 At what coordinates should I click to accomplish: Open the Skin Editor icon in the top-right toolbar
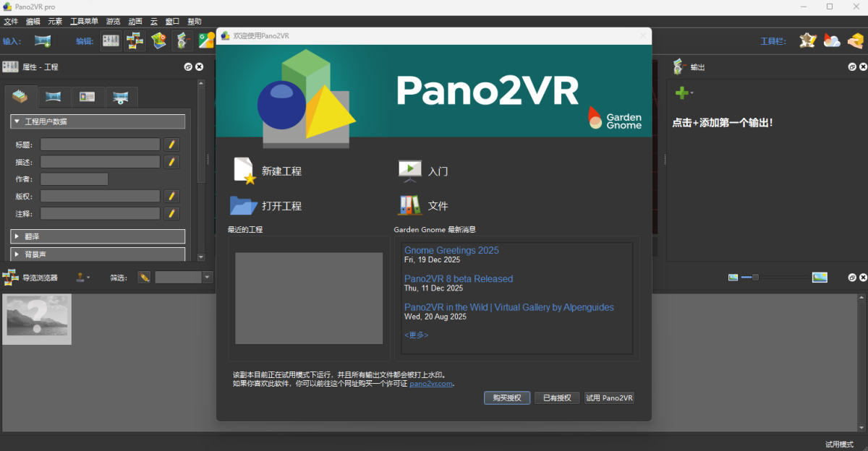807,40
